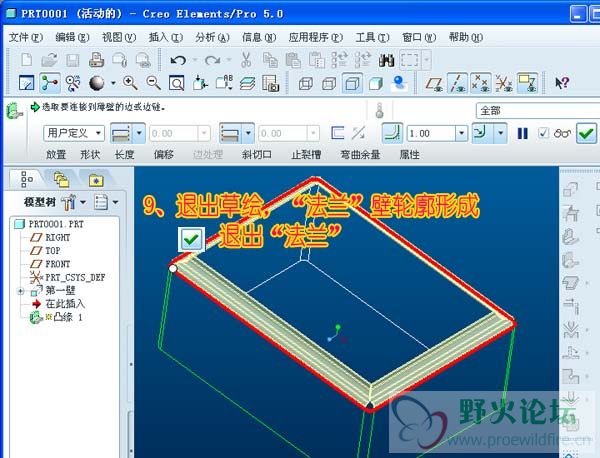This screenshot has width=600, height=458.
Task: Open the second end length type dropdown
Action: tap(248, 133)
